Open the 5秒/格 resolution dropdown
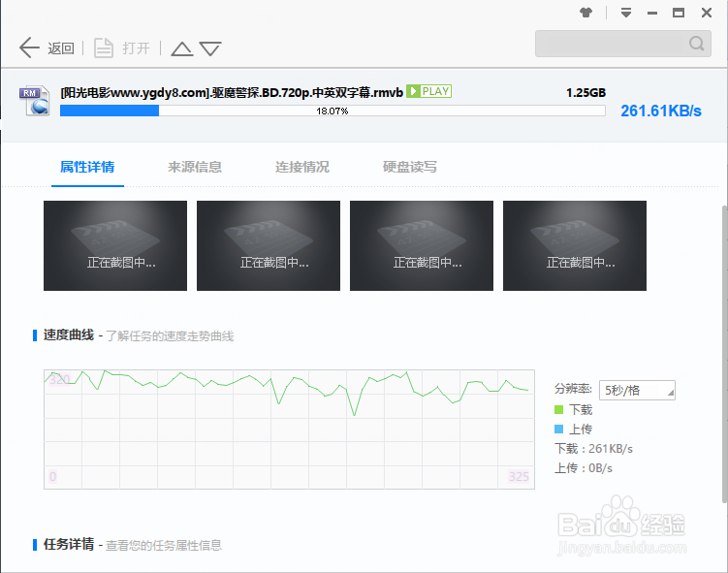 [637, 390]
